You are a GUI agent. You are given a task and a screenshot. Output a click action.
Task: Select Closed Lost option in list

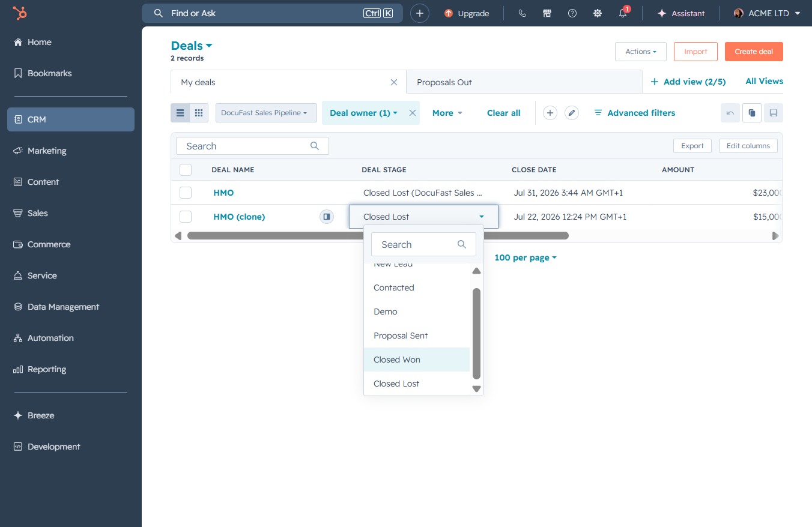pos(417,384)
